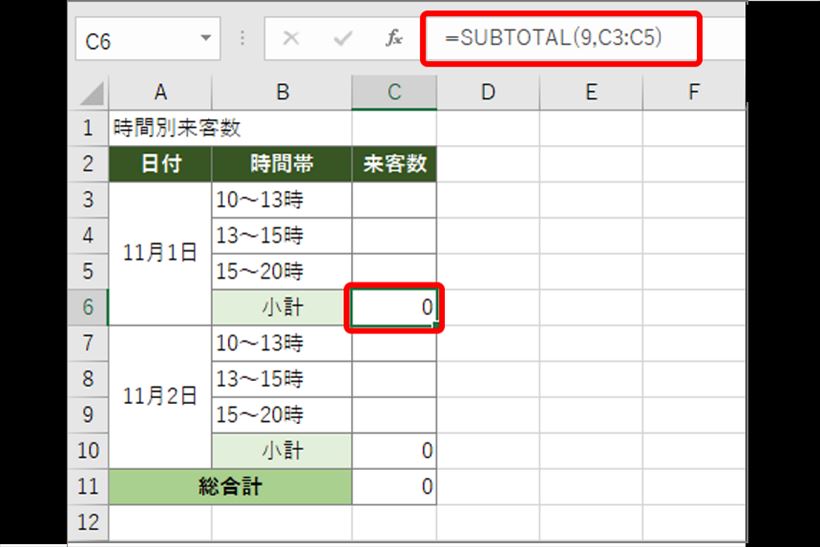This screenshot has height=547, width=820.
Task: Select row 12 header
Action: 88,523
